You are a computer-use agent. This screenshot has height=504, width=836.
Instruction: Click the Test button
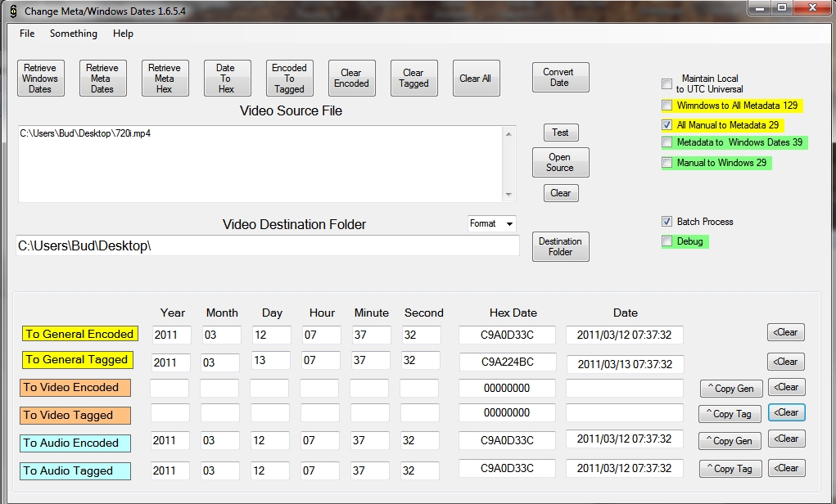(561, 133)
